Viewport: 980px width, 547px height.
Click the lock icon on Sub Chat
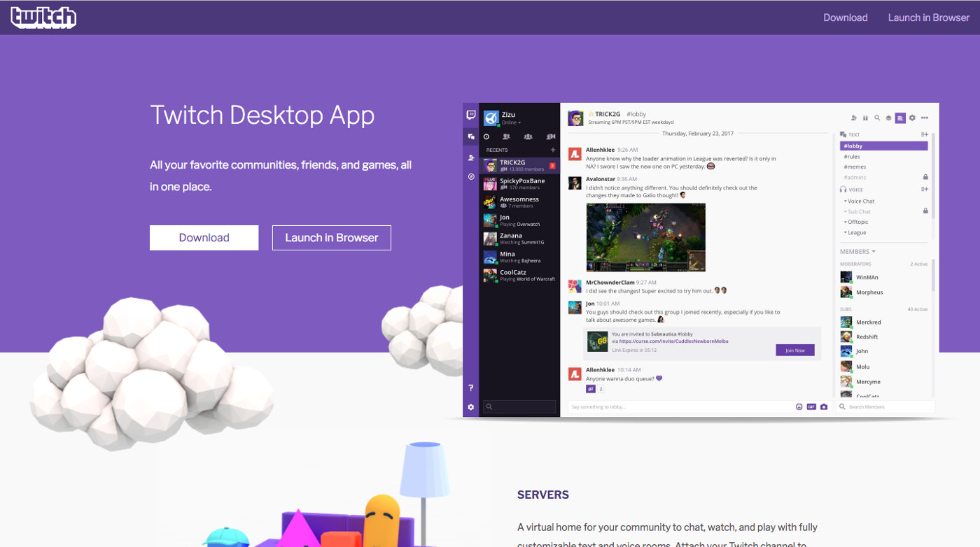tap(925, 211)
